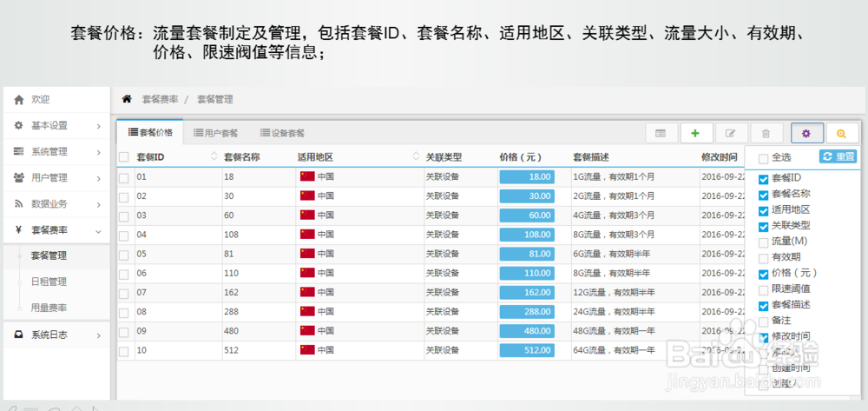Click the 欢迎 home sidebar icon
This screenshot has height=411, width=868.
19,100
